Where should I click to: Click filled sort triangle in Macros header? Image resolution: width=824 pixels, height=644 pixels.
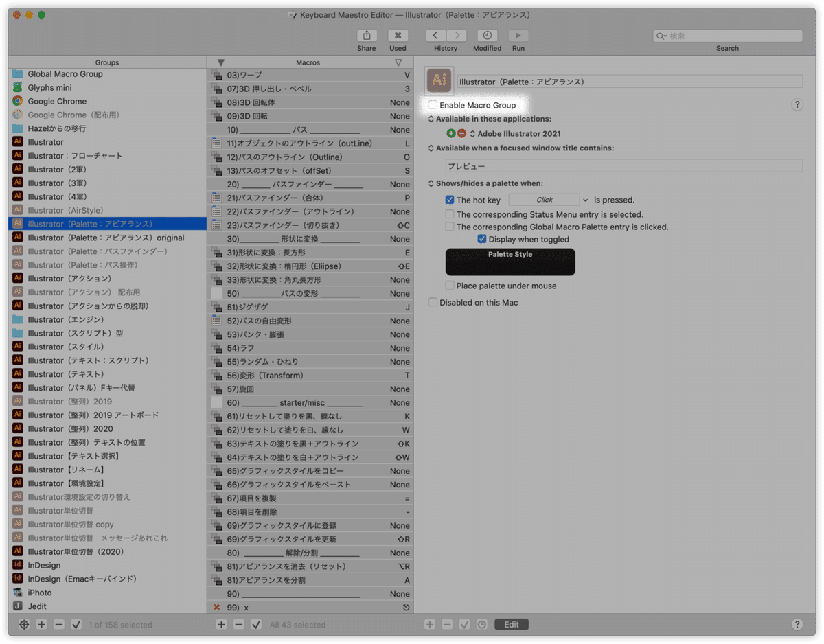coord(220,62)
